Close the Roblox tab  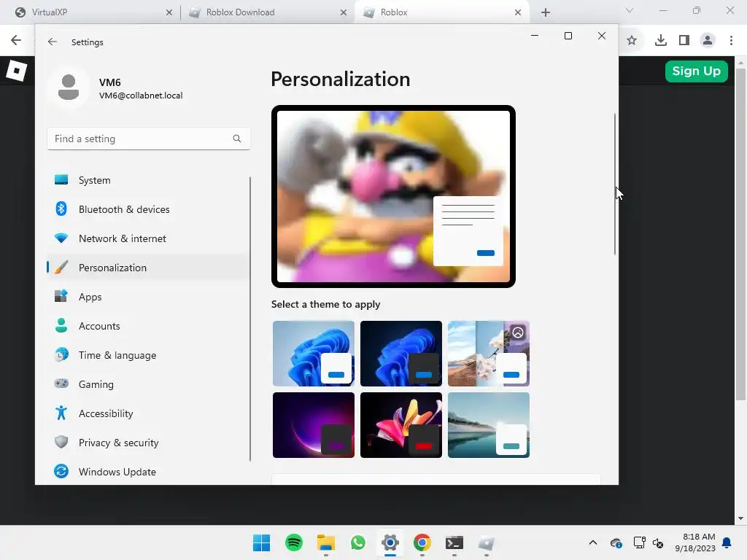point(518,12)
